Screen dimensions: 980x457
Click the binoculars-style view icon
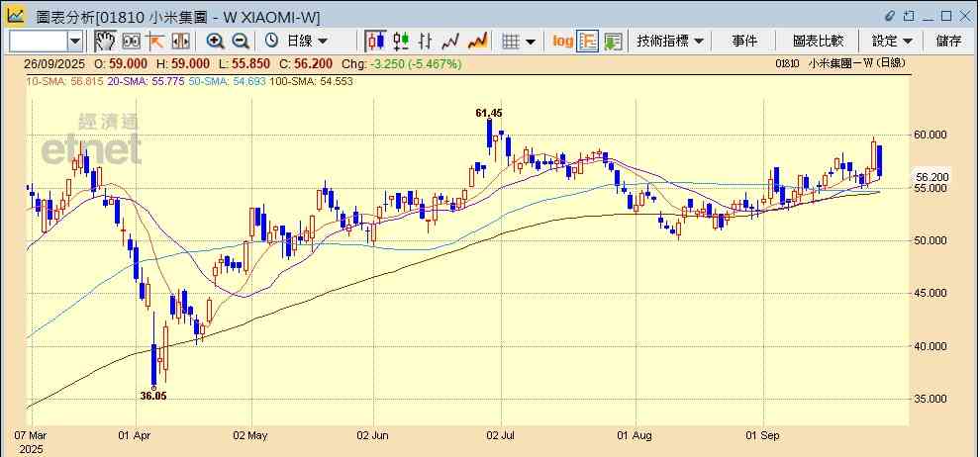click(131, 42)
